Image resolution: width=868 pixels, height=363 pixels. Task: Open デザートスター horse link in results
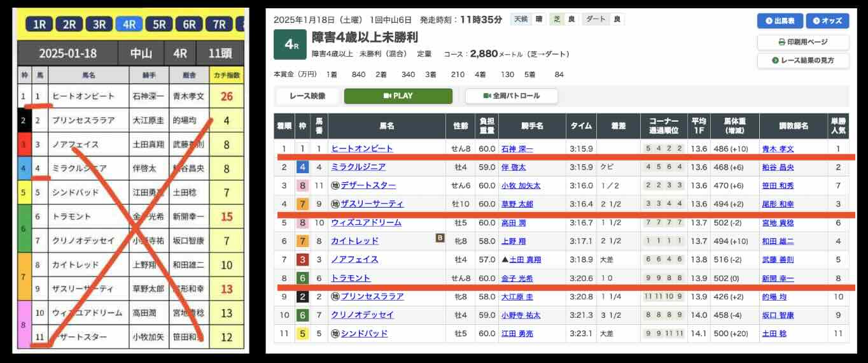pyautogui.click(x=368, y=185)
